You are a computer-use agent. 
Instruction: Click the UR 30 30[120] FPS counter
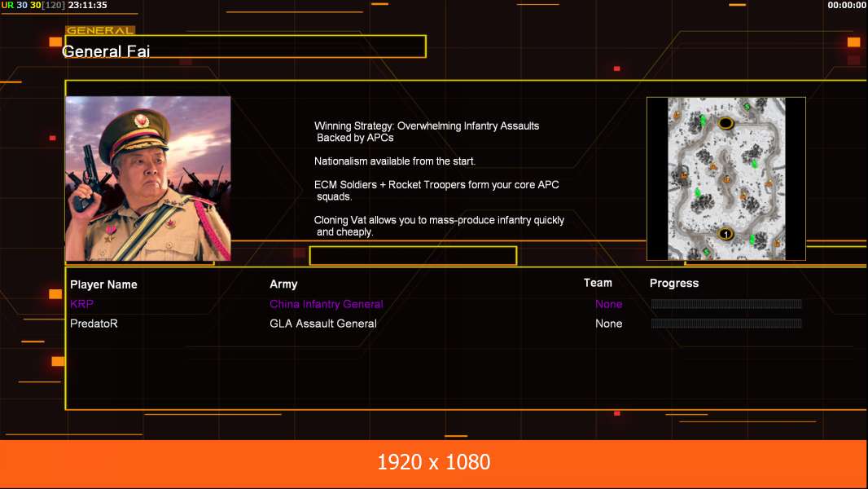coord(33,5)
